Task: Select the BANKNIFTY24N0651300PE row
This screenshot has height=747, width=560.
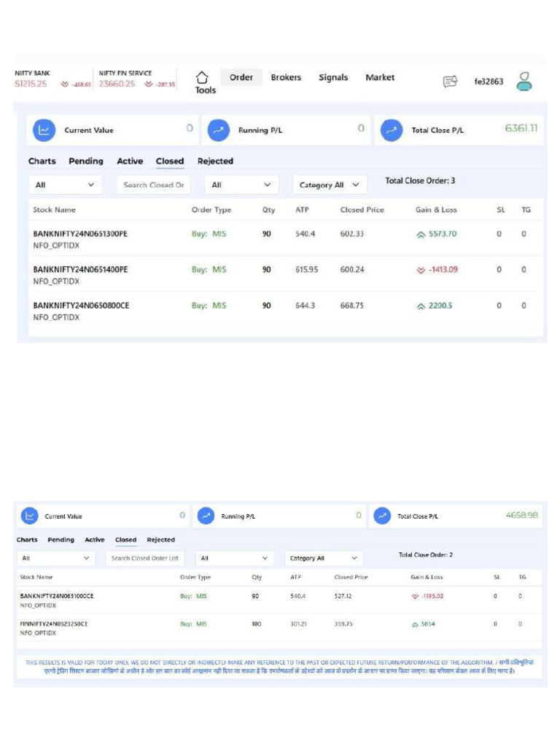Action: [x=285, y=239]
